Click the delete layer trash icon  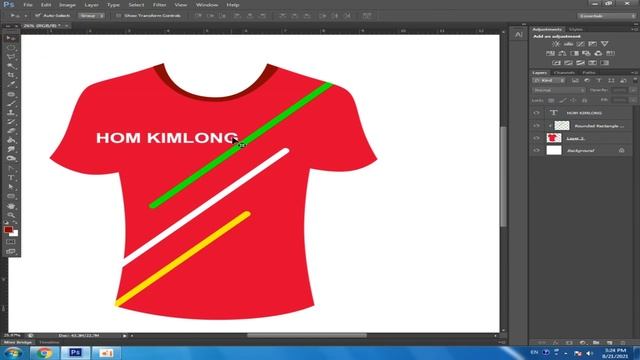[x=622, y=343]
